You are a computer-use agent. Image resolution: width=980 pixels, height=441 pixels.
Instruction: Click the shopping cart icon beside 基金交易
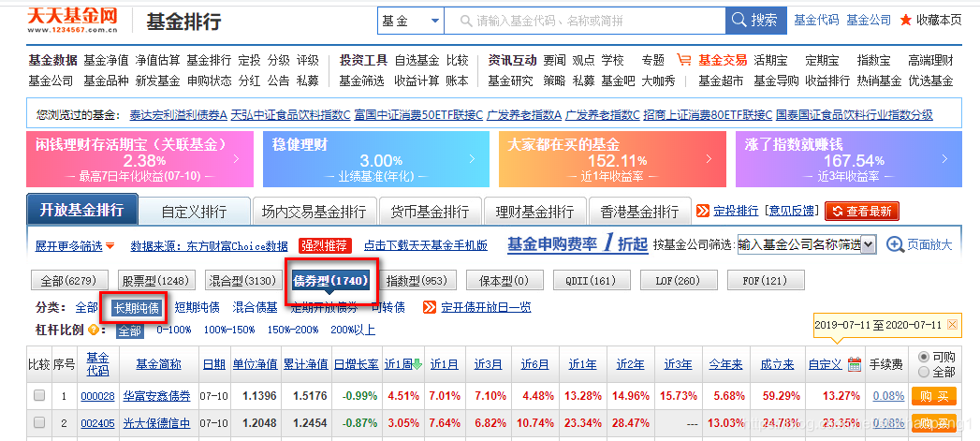(x=683, y=60)
